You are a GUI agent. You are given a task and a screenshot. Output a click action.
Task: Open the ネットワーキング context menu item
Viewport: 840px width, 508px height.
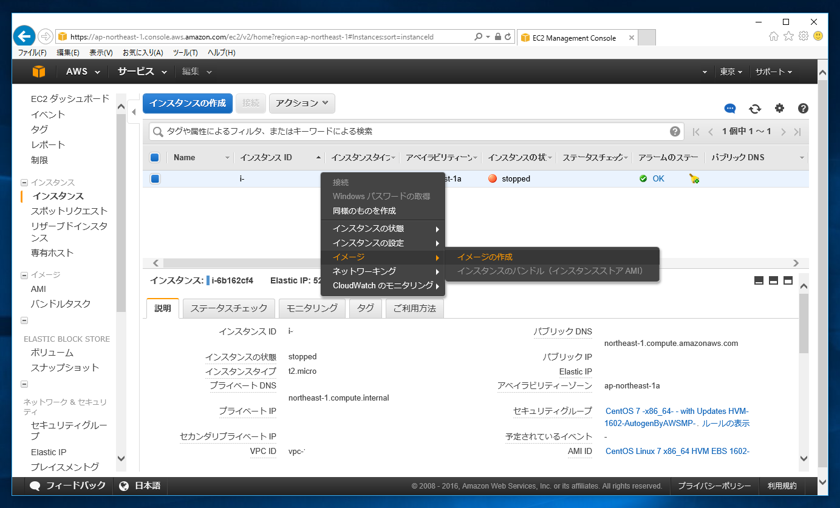pyautogui.click(x=383, y=271)
